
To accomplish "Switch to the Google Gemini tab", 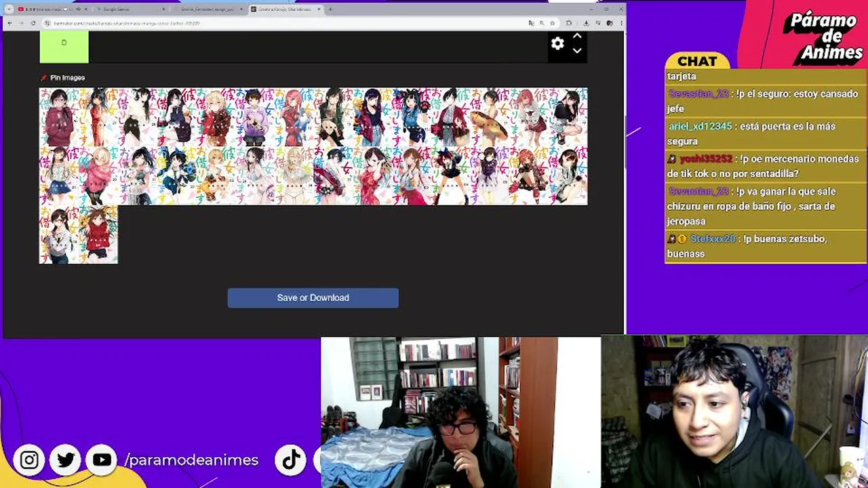I will 130,9.
